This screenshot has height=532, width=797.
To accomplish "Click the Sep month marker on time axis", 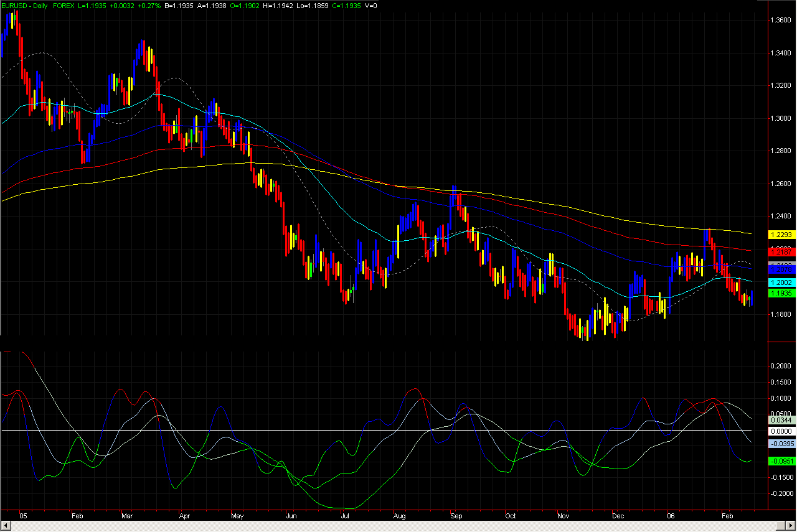I will (456, 516).
